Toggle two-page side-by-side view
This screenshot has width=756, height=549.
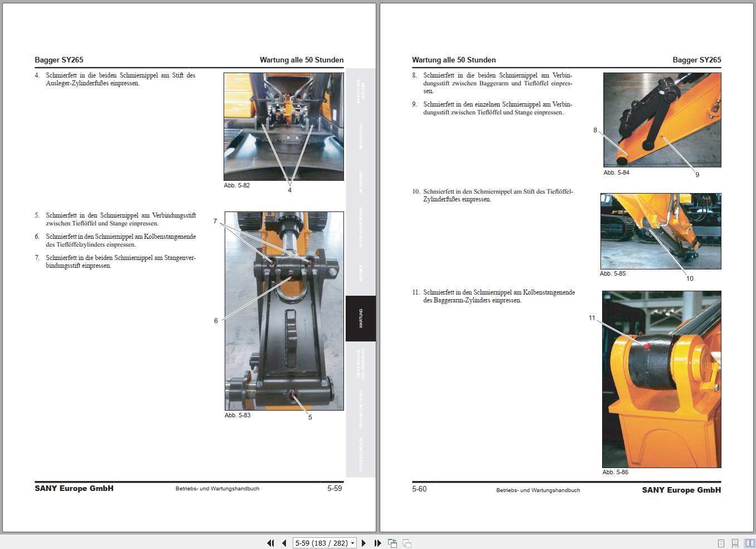(749, 543)
